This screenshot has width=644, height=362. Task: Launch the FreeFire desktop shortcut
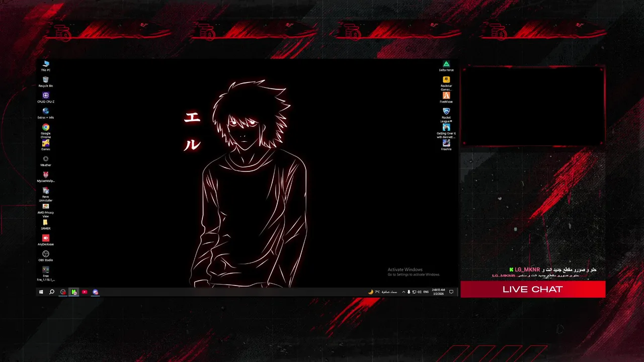click(446, 145)
